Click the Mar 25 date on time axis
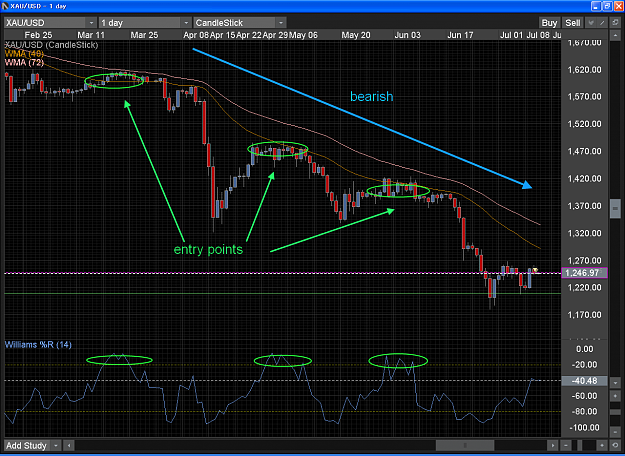This screenshot has width=625, height=456. coord(144,35)
